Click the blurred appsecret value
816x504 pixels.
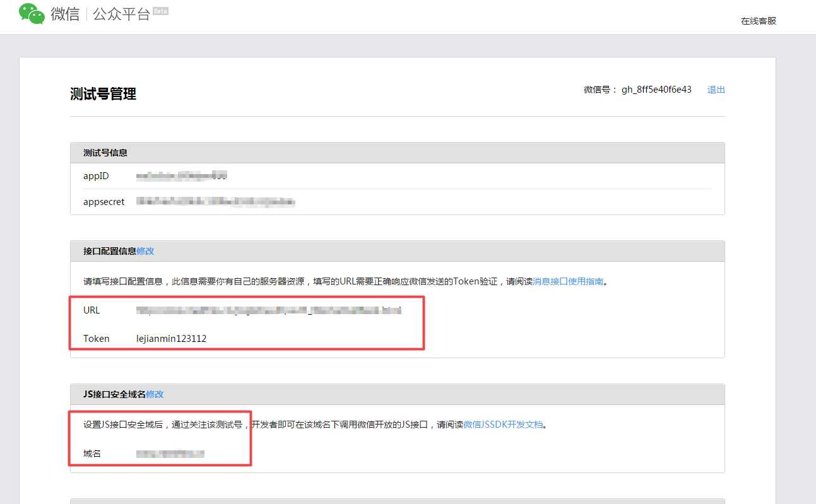(x=216, y=202)
